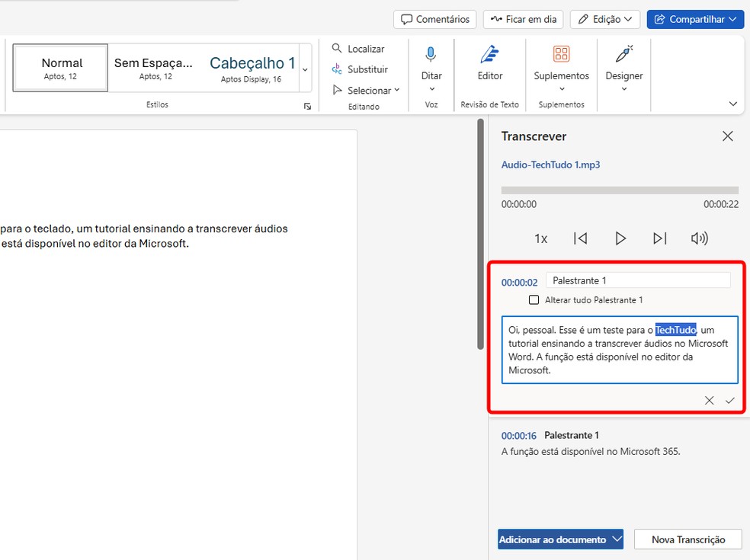Jump to timestamp 00:00:02
This screenshot has height=560, width=750.
[520, 283]
